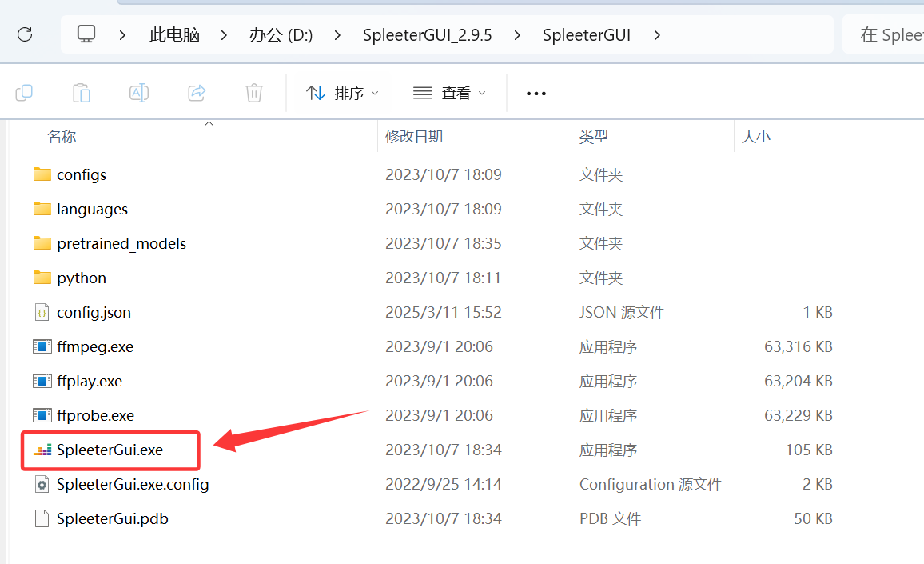Screen dimensions: 924x564
Task: Click date 2023/10/7 18:11 of python
Action: click(443, 278)
